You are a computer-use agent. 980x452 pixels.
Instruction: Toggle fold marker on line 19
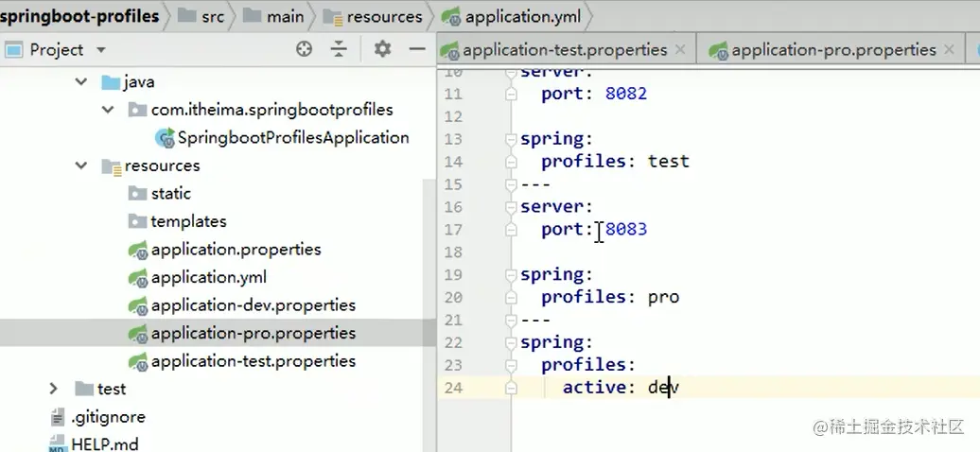click(x=511, y=275)
